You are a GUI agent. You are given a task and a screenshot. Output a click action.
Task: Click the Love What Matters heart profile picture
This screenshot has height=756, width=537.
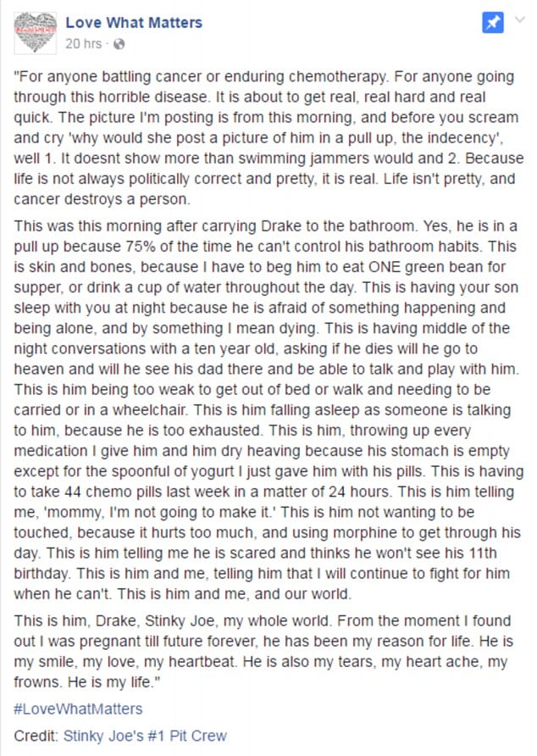[x=35, y=31]
